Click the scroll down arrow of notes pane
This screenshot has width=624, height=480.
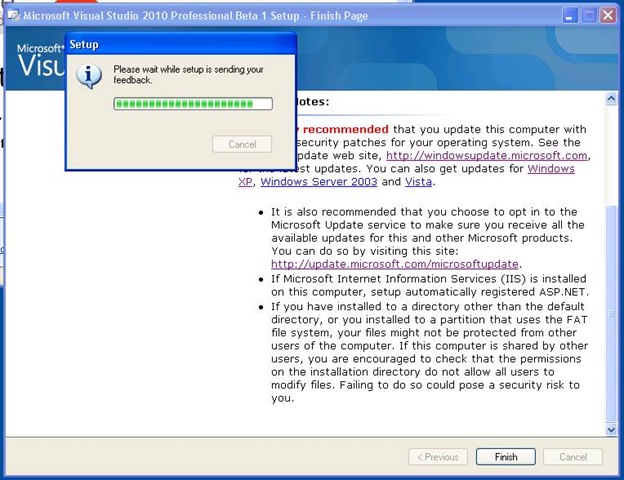(611, 429)
